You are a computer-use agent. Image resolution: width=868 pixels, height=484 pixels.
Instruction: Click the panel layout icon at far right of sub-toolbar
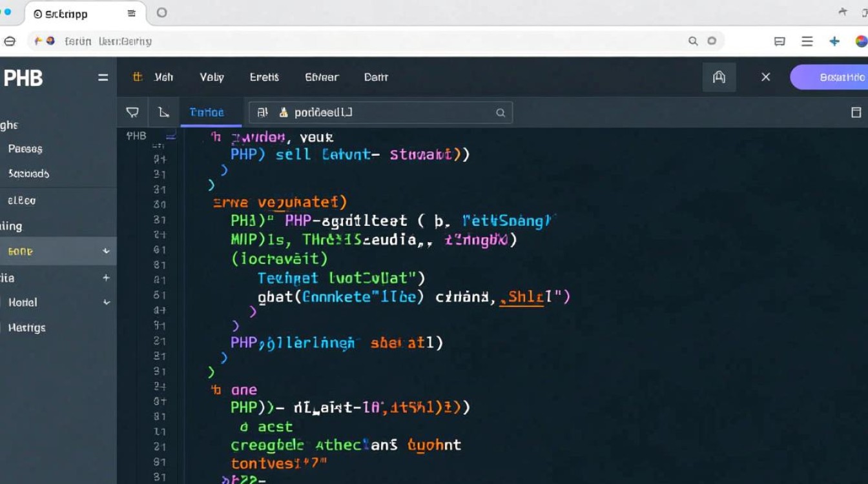pos(856,112)
